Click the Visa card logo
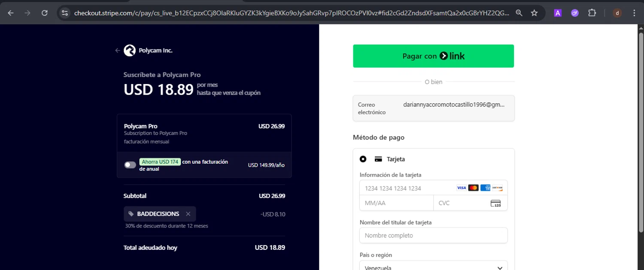This screenshot has height=270, width=644. pyautogui.click(x=461, y=188)
